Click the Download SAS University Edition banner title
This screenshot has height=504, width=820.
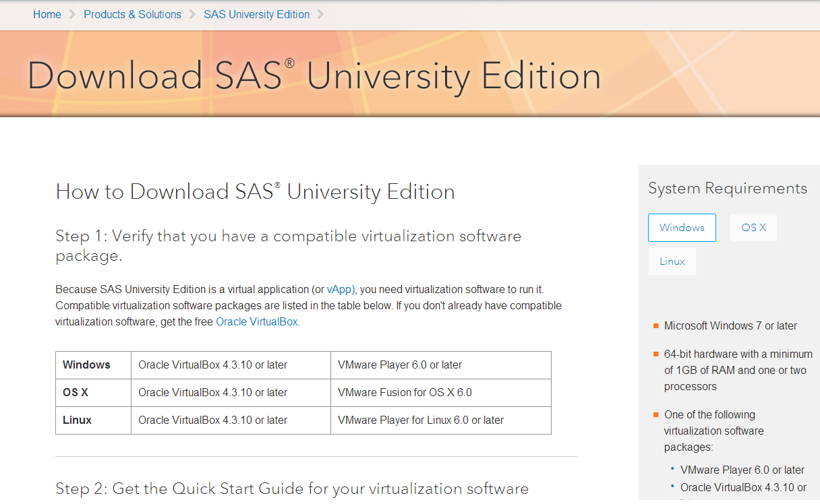(x=314, y=75)
